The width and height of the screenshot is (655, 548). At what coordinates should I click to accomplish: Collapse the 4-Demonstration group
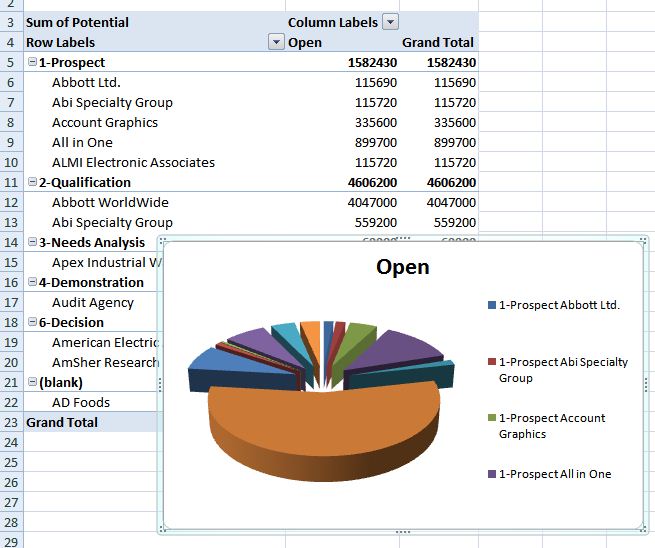pyautogui.click(x=32, y=283)
